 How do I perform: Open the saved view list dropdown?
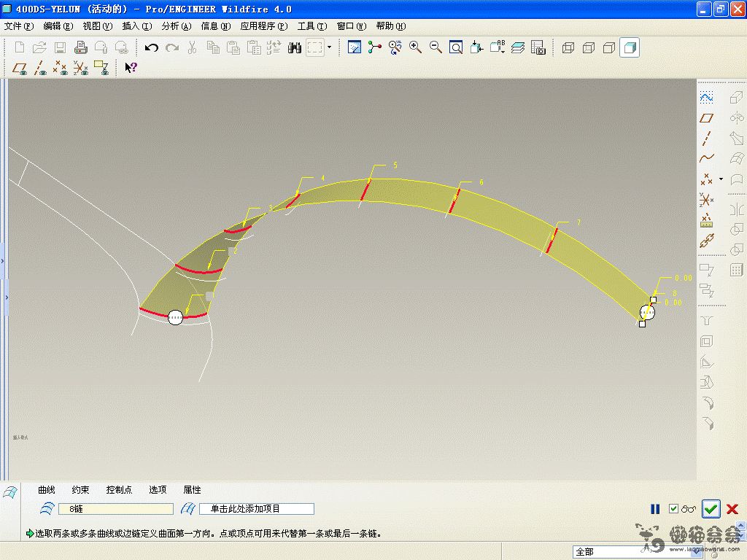(x=498, y=47)
